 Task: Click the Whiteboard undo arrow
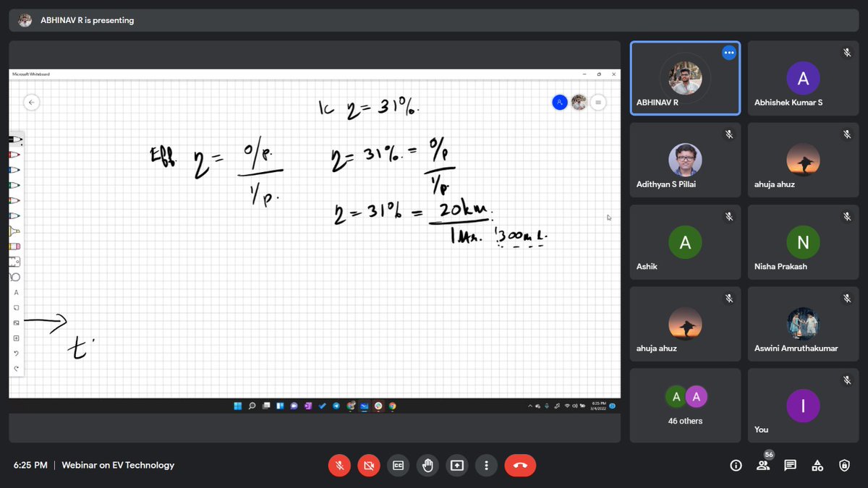(x=16, y=354)
